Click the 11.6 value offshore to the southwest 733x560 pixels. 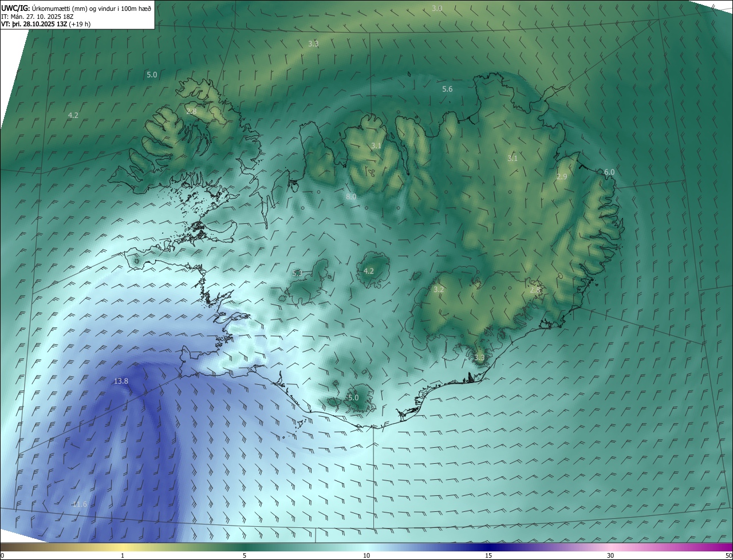80,504
